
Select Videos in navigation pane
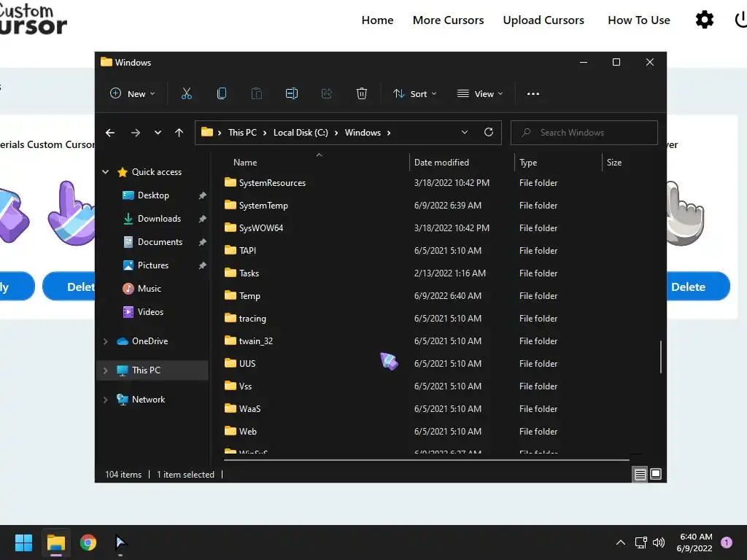[150, 312]
